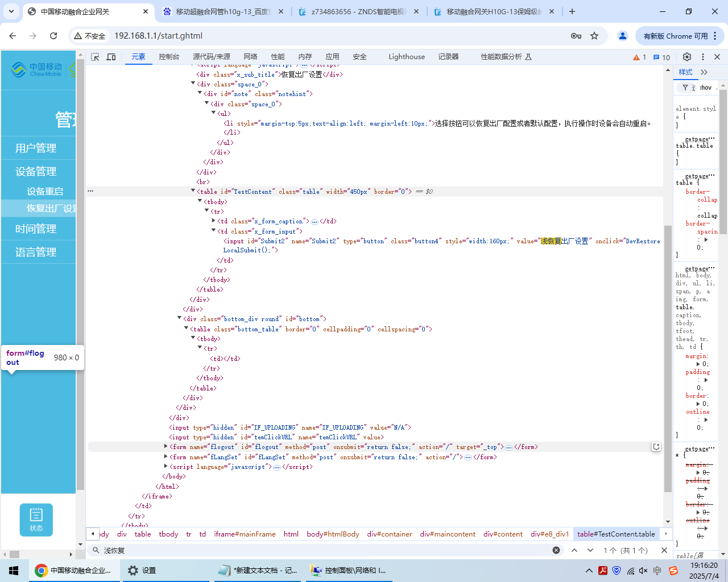Collapse the table id="TestContent" node
Screen dimensions: 728x582
(193, 191)
